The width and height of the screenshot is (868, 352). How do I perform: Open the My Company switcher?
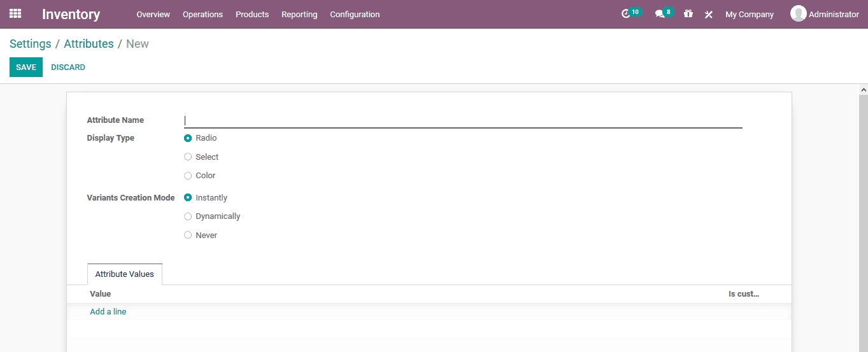click(749, 14)
